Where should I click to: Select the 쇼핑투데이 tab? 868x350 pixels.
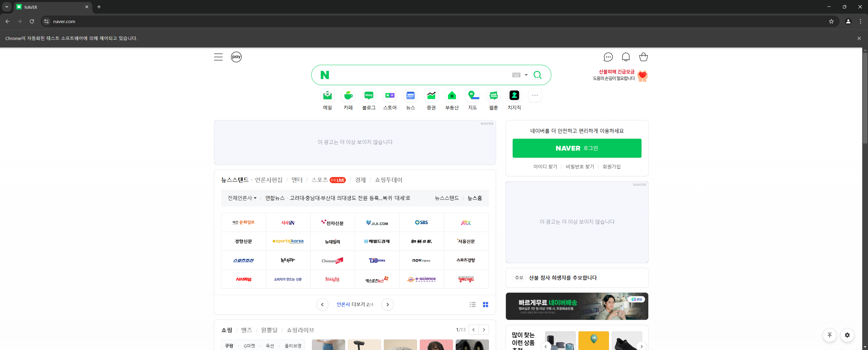coord(388,180)
